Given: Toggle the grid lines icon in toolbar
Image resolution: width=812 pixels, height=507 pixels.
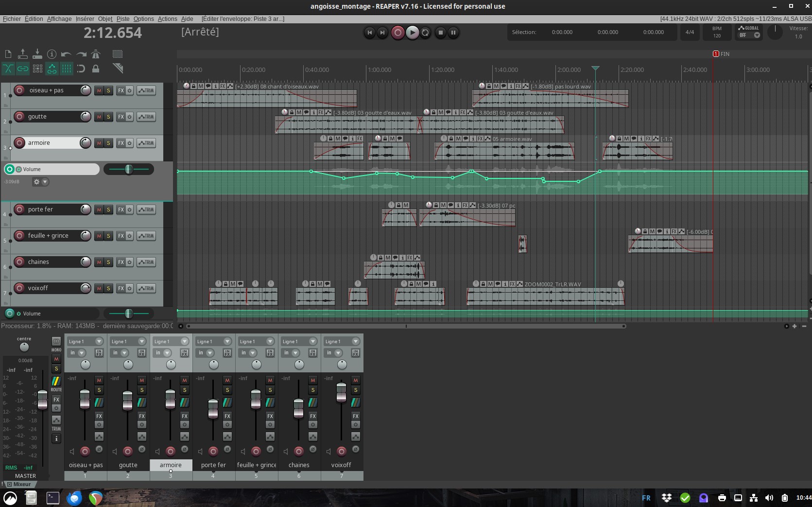Looking at the screenshot, I should tap(67, 69).
